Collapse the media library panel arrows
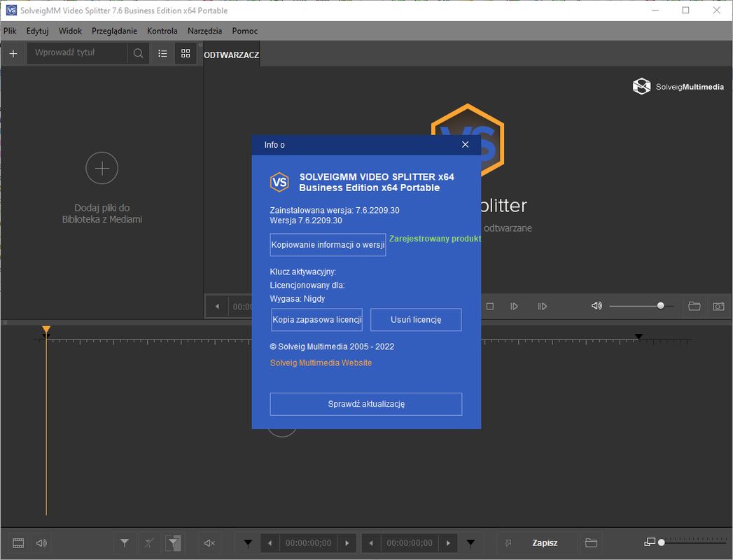 coord(200,45)
